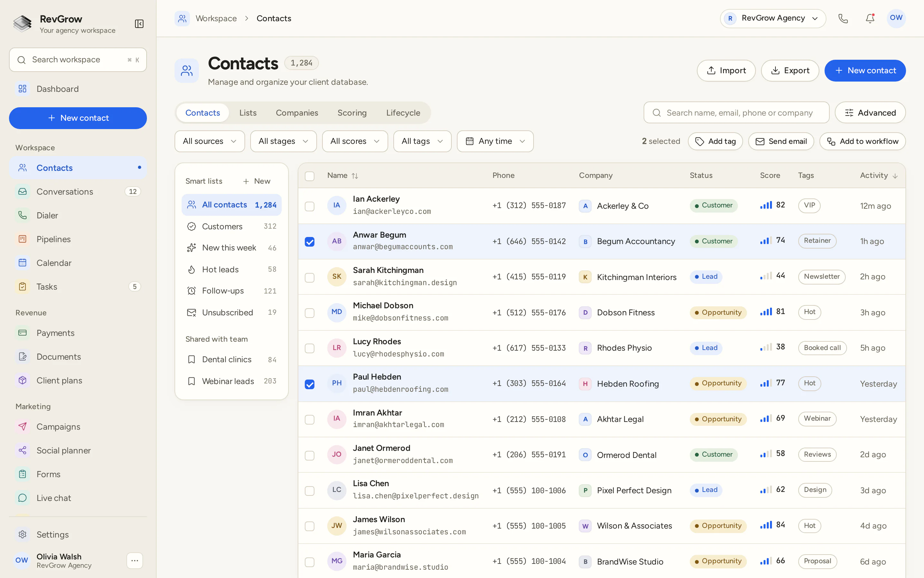Viewport: 924px width, 578px height.
Task: Open notifications bell
Action: 870,18
